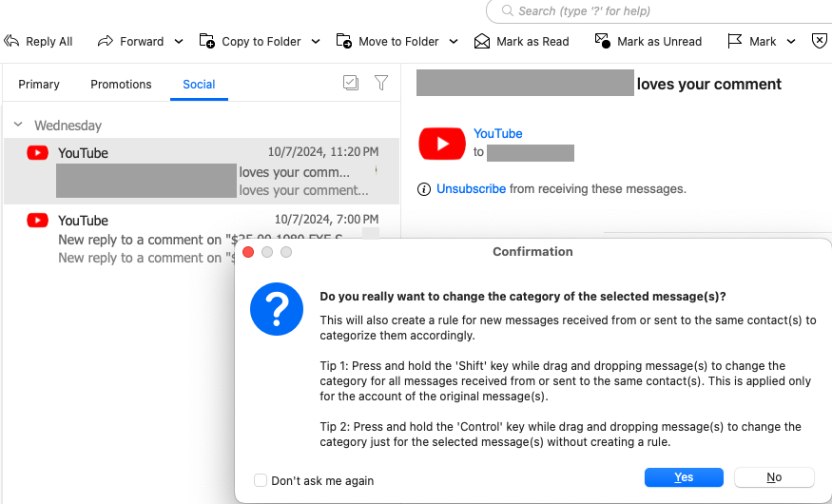Viewport: 832px width, 504px height.
Task: Click the blue question mark icon
Action: pyautogui.click(x=277, y=309)
